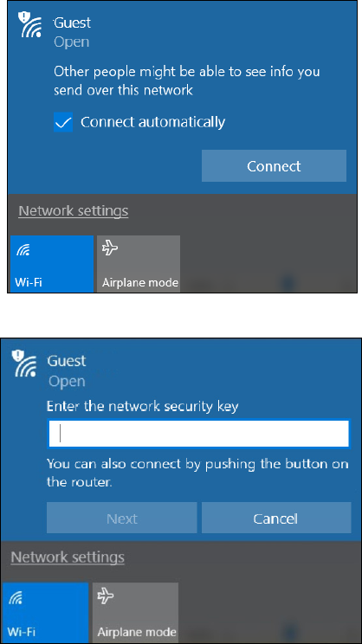Image resolution: width=362 pixels, height=644 pixels.
Task: Toggle Airplane mode tile in the security key panel
Action: [135, 612]
